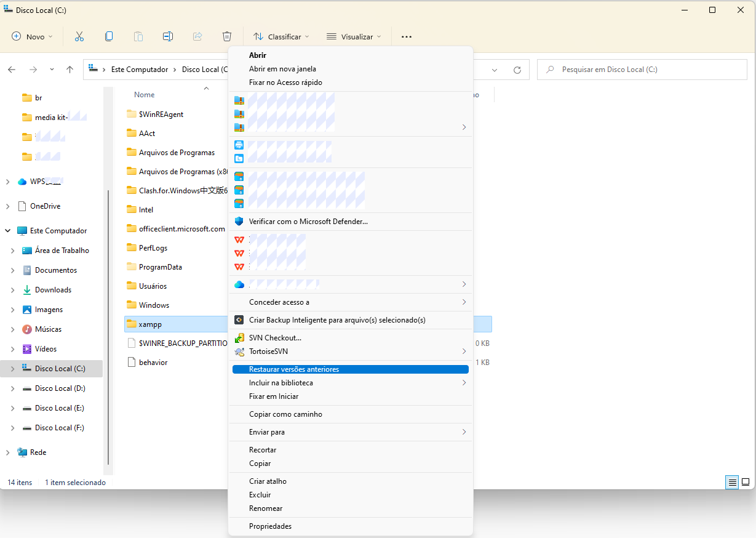Click the Novo button
The width and height of the screenshot is (756, 538).
(x=32, y=36)
